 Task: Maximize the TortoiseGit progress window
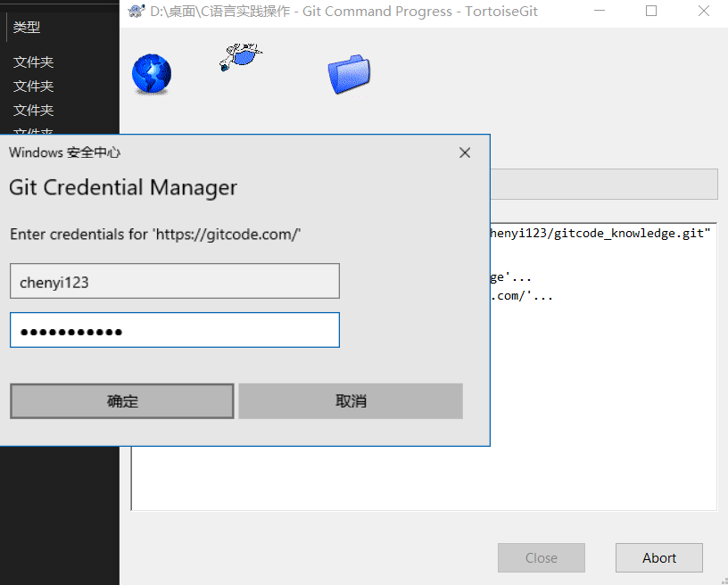click(651, 11)
